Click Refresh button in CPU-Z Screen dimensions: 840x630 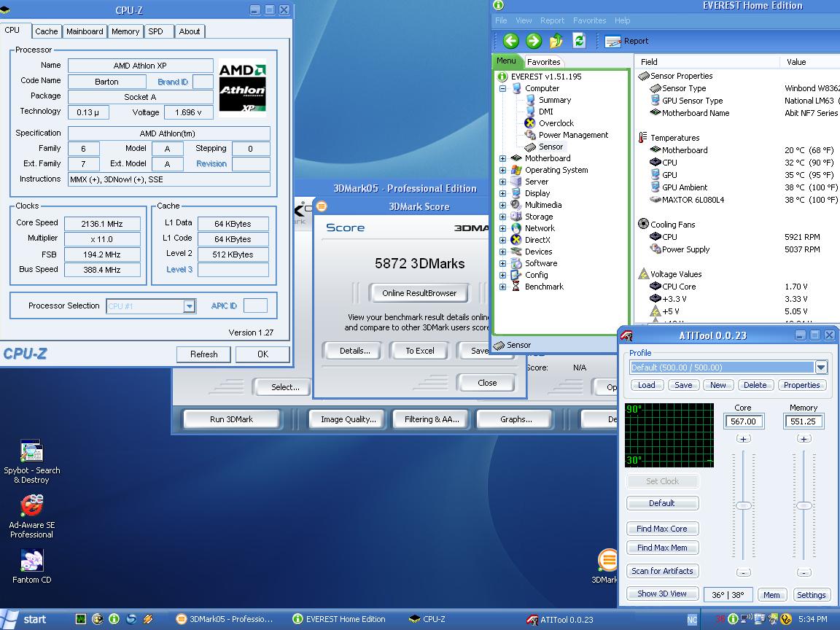203,354
